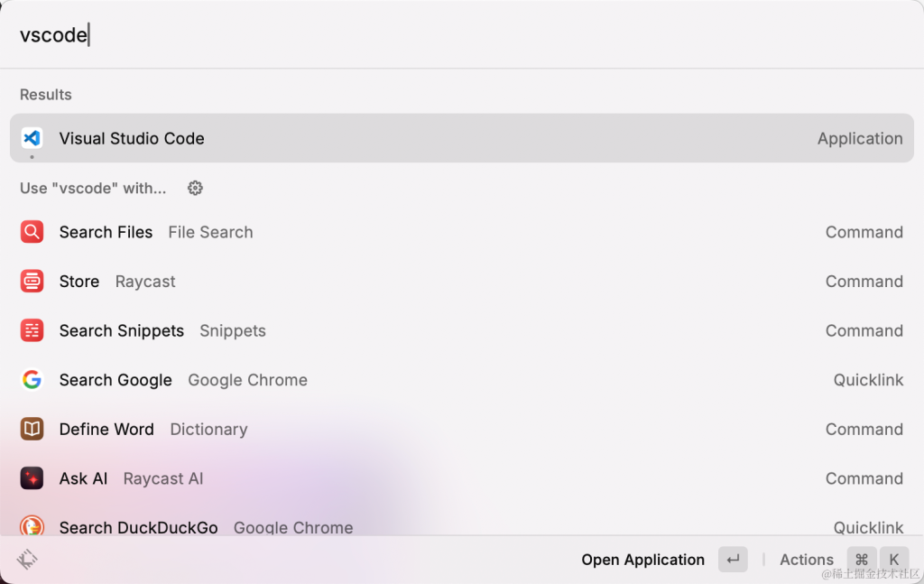Viewport: 924px width, 584px height.
Task: Click the Search Snippets icon
Action: pyautogui.click(x=32, y=330)
